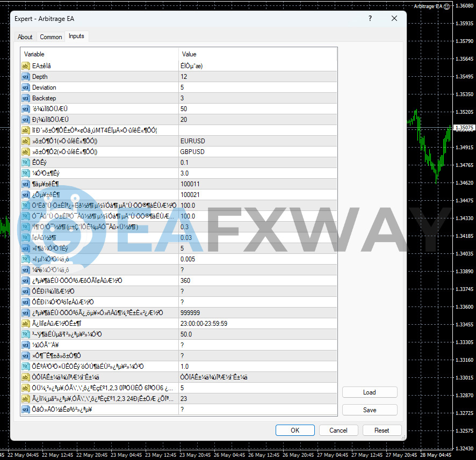Click the integer icon in the 999999 row
Screen dimensions: 476x460
click(25, 313)
